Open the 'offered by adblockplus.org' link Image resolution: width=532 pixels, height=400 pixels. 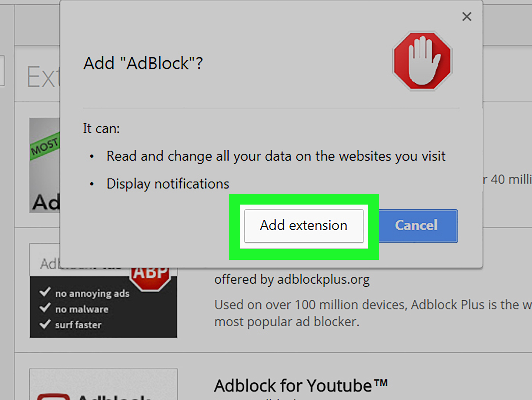(x=292, y=280)
